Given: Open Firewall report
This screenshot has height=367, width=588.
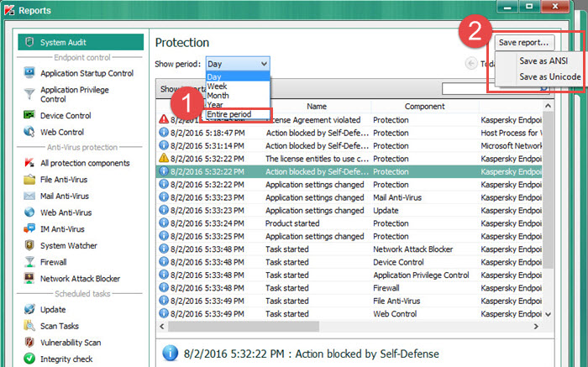Looking at the screenshot, I should pyautogui.click(x=53, y=262).
